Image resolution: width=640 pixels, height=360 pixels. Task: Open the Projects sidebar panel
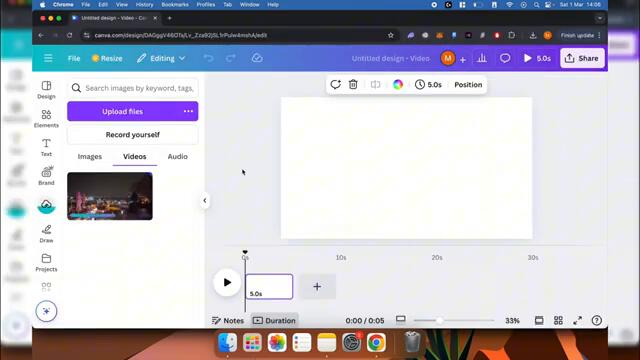click(46, 262)
